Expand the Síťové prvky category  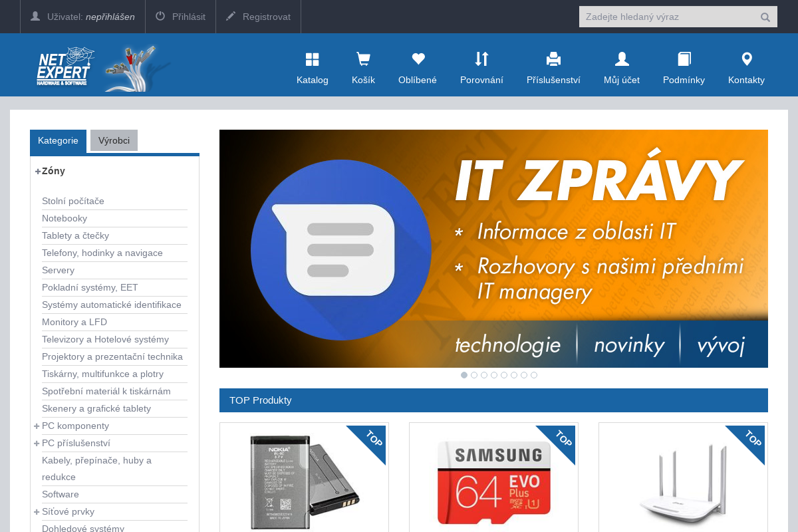click(x=37, y=511)
